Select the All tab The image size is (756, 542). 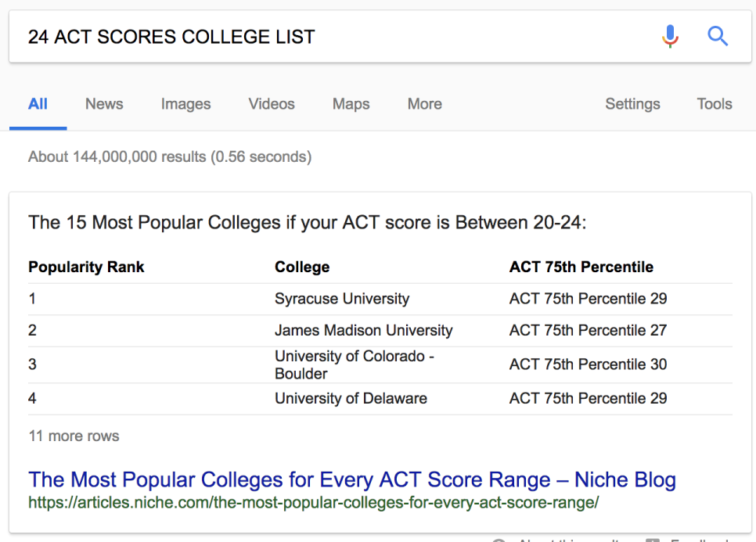point(38,104)
